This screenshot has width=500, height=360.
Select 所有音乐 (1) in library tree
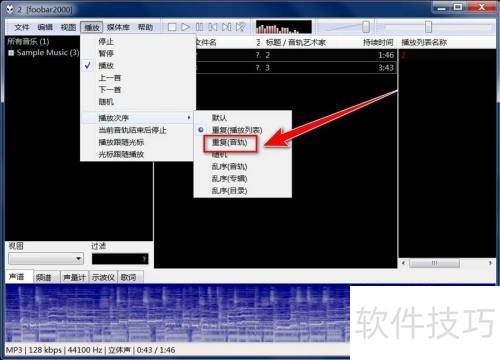pyautogui.click(x=28, y=42)
